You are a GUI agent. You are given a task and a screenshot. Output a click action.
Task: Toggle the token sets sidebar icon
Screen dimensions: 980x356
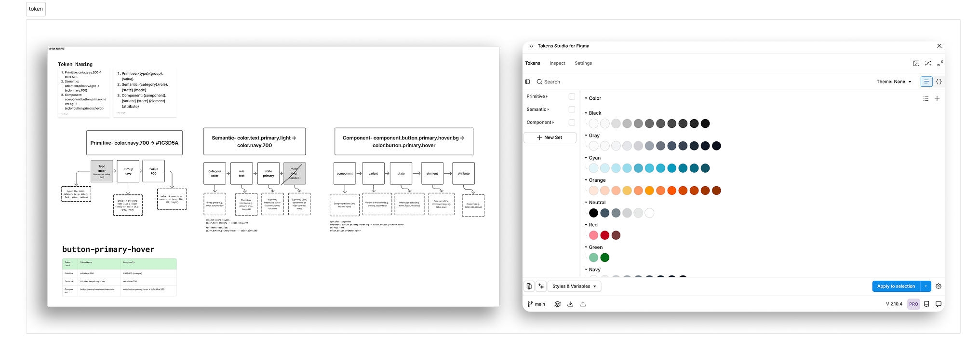coord(528,82)
